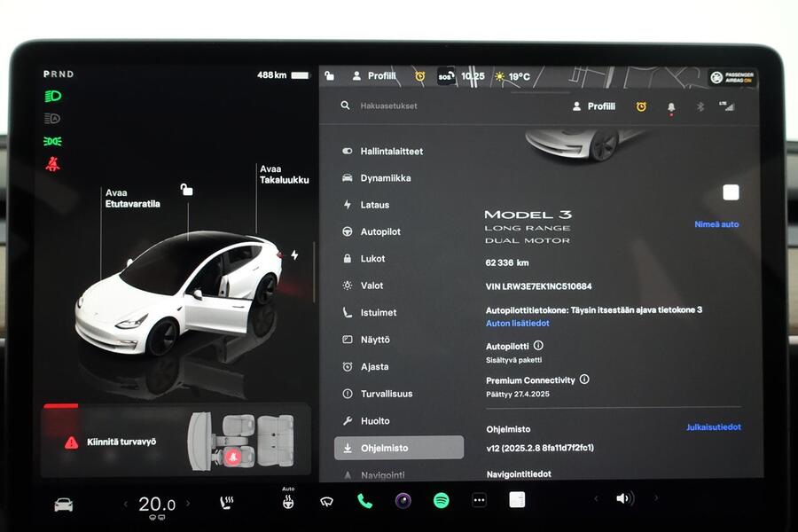The width and height of the screenshot is (798, 532).
Task: Tap the LTE signal strength icon
Action: point(727,106)
